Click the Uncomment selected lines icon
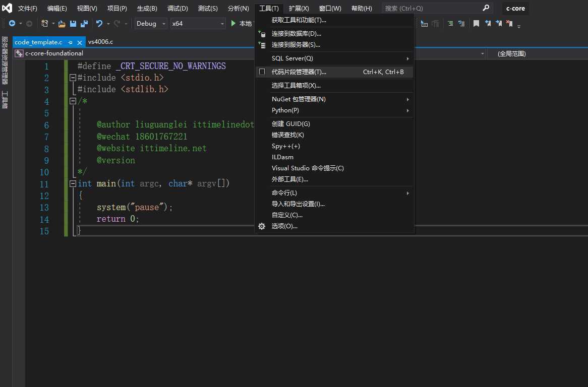588x387 pixels. 461,24
